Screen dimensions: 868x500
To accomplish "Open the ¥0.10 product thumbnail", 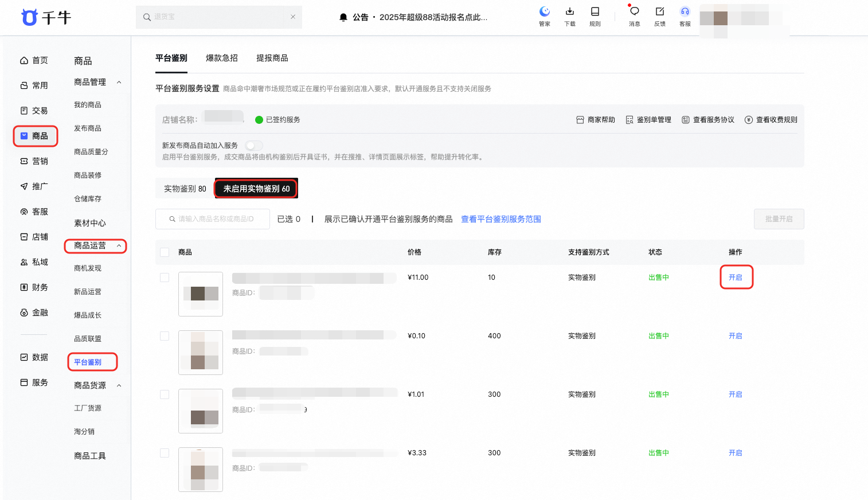I will 201,353.
